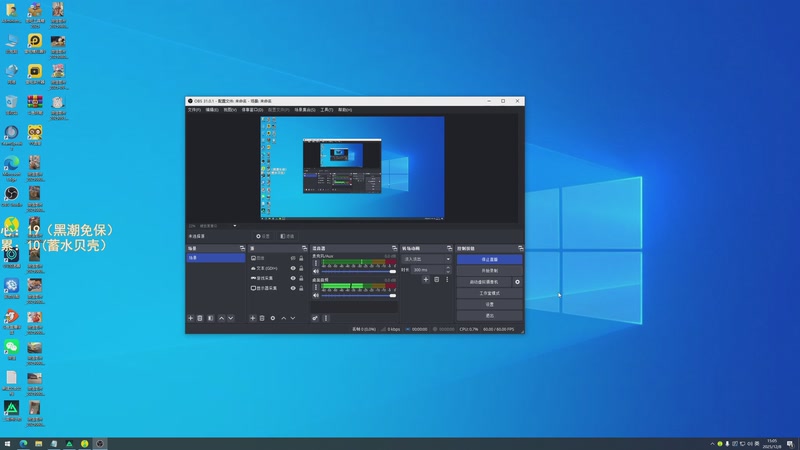This screenshot has height=450, width=800.
Task: Select green WeChat desktop icon
Action: click(x=11, y=349)
